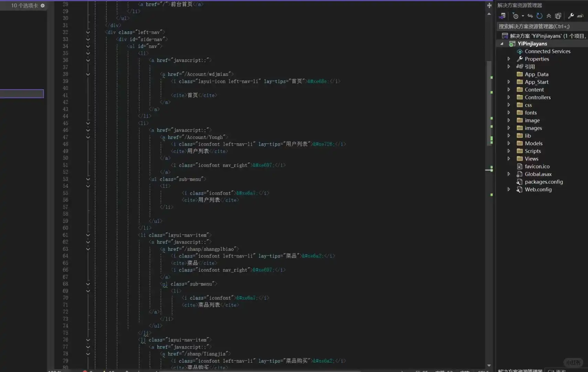588x372 pixels.
Task: Refresh the Solution Explorer tree
Action: click(539, 16)
